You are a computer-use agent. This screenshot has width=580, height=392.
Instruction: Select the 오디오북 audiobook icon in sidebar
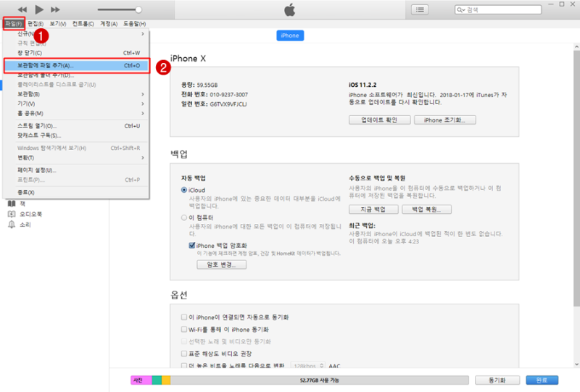pos(12,214)
